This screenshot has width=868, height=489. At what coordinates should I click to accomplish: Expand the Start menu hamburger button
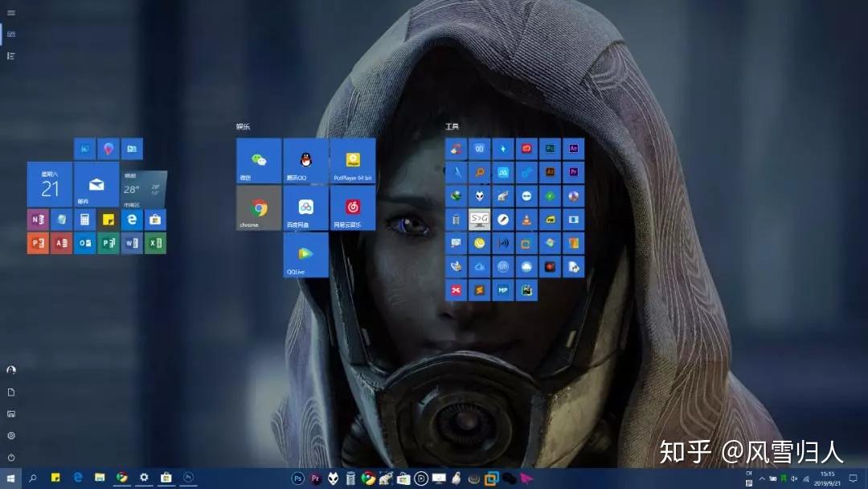11,13
